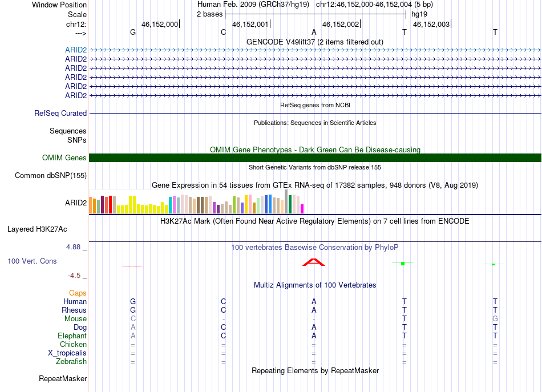Open 'Short Genetic Variants from dbSNP release 155'
This screenshot has height=392, width=542.
[x=315, y=167]
